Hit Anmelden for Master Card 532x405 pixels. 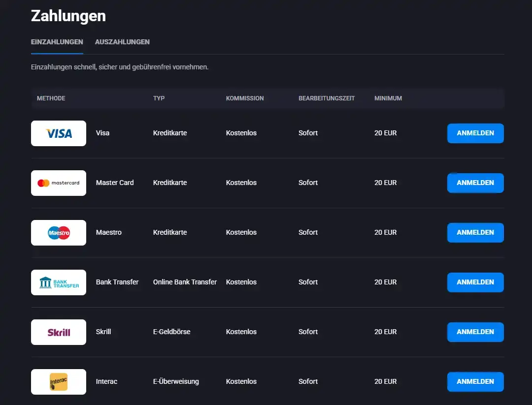click(x=475, y=183)
